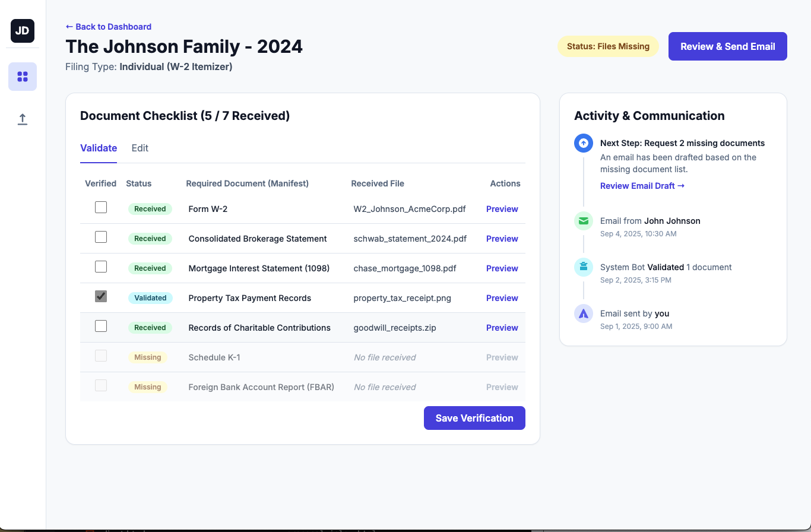Click Review & Send Email
The image size is (811, 532).
tap(727, 46)
